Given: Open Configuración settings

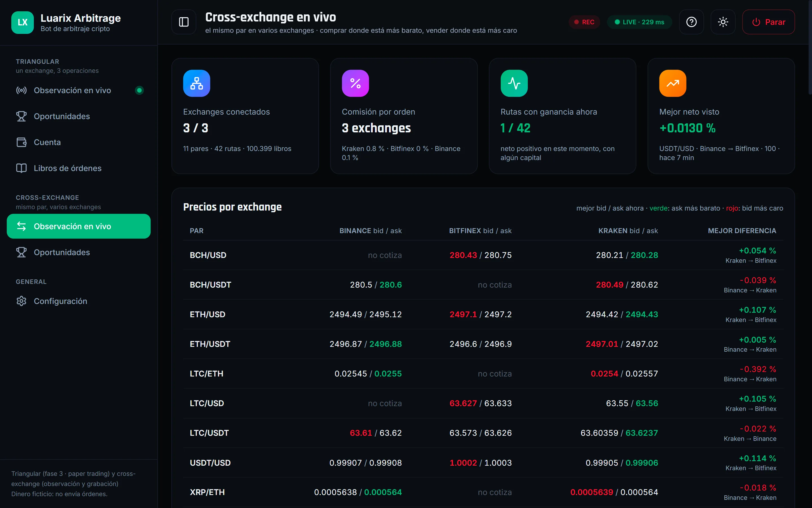Looking at the screenshot, I should [78, 301].
